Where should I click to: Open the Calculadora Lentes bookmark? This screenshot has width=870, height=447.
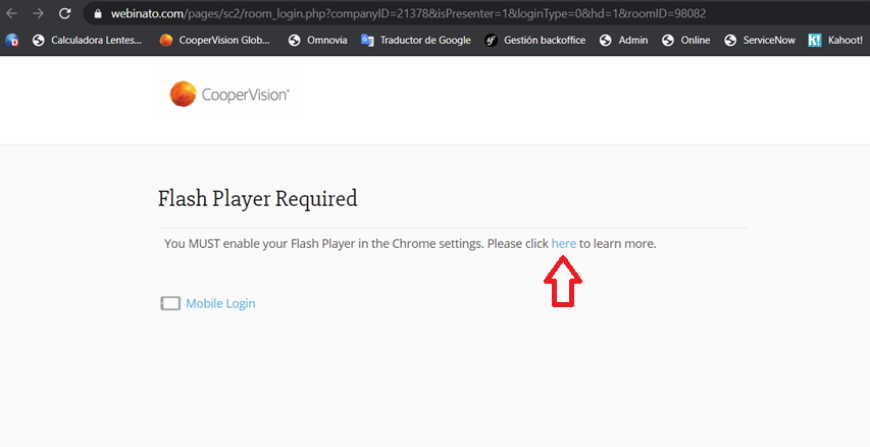pos(87,40)
